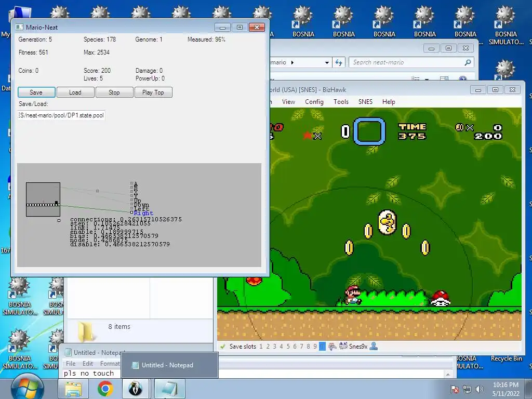This screenshot has height=399, width=532.
Task: Click the 'Measured: 96%' label
Action: (207, 39)
